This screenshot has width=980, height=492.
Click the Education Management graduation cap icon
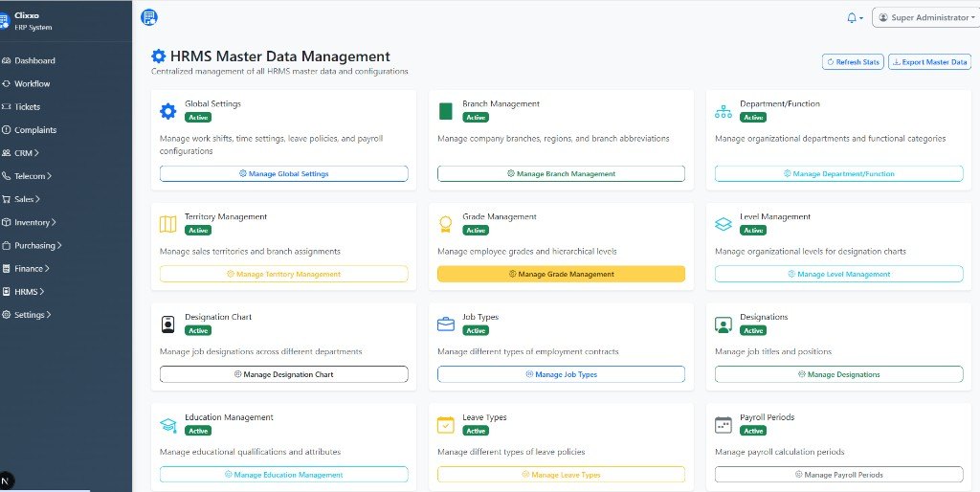pos(168,425)
